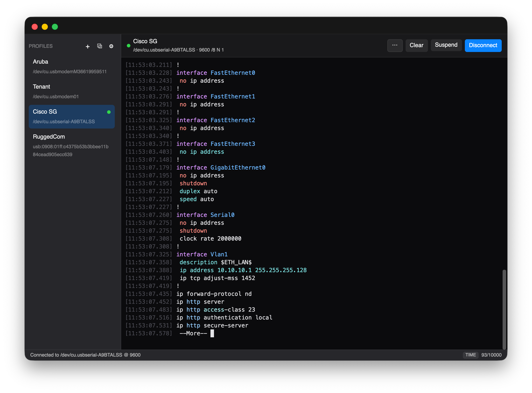The height and width of the screenshot is (393, 532).
Task: Click device path under Cisco SG title
Action: click(178, 50)
